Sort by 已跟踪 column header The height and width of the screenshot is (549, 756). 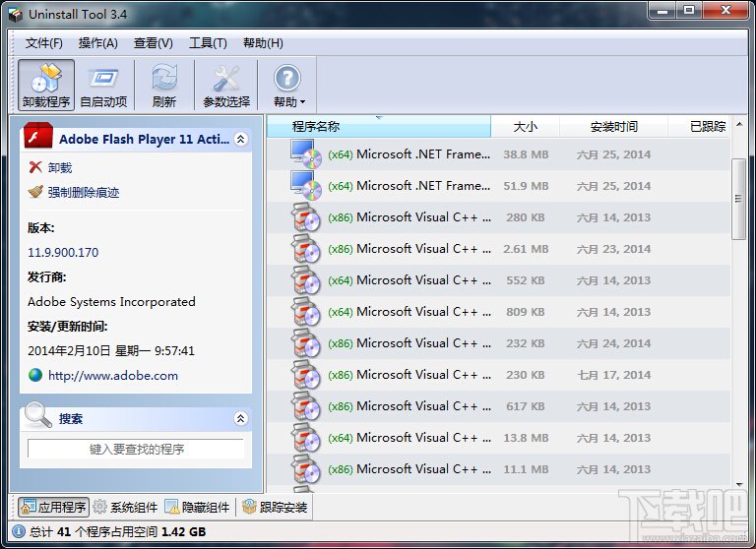699,126
